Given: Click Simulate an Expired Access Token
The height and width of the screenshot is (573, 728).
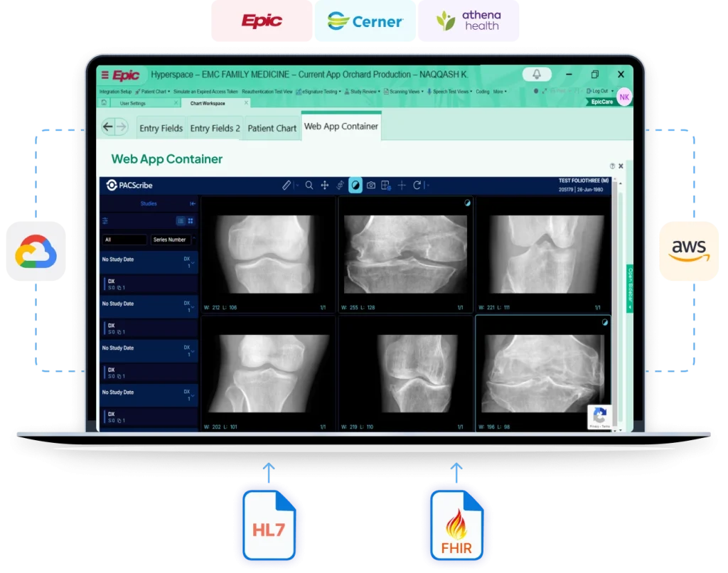Looking at the screenshot, I should click(x=205, y=92).
